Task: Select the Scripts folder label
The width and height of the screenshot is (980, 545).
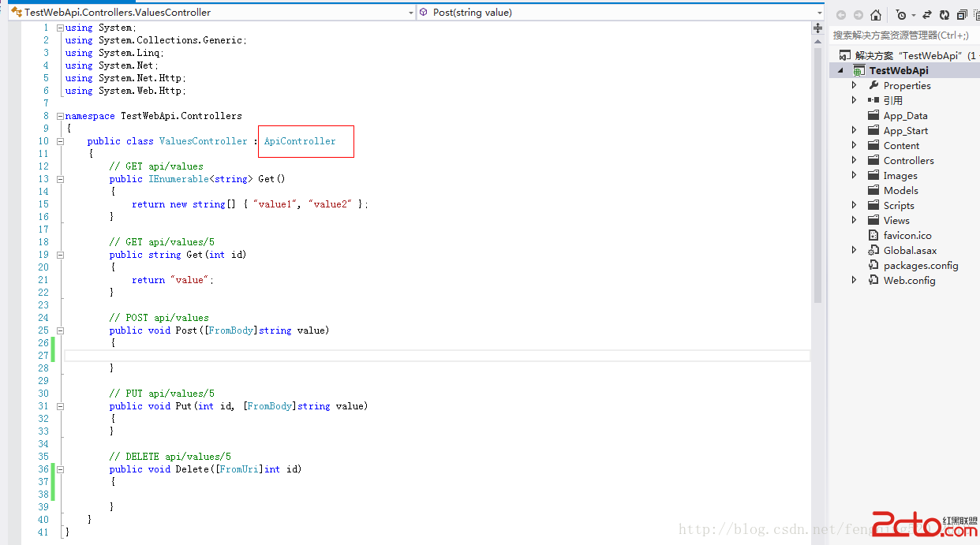Action: pos(899,206)
